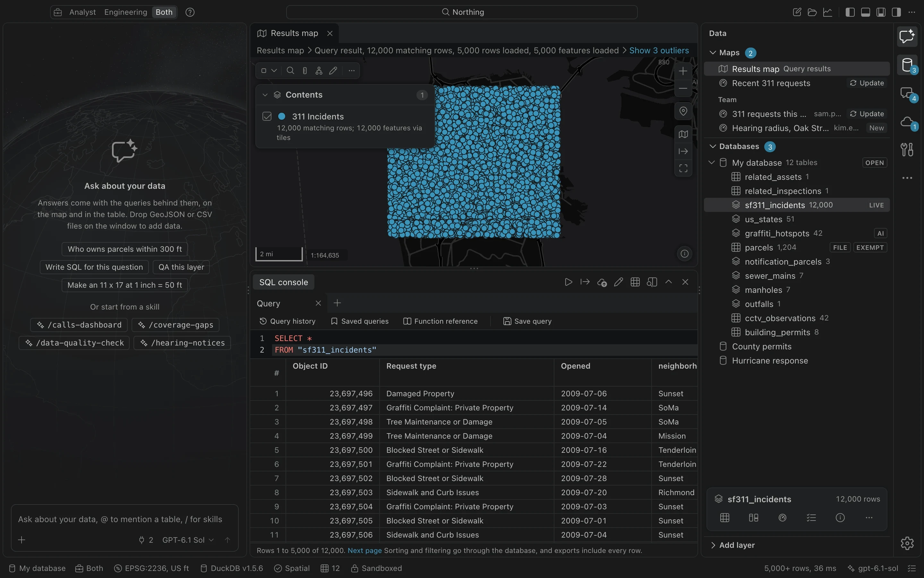The image size is (924, 578).
Task: Select the Results map tab
Action: pyautogui.click(x=294, y=33)
